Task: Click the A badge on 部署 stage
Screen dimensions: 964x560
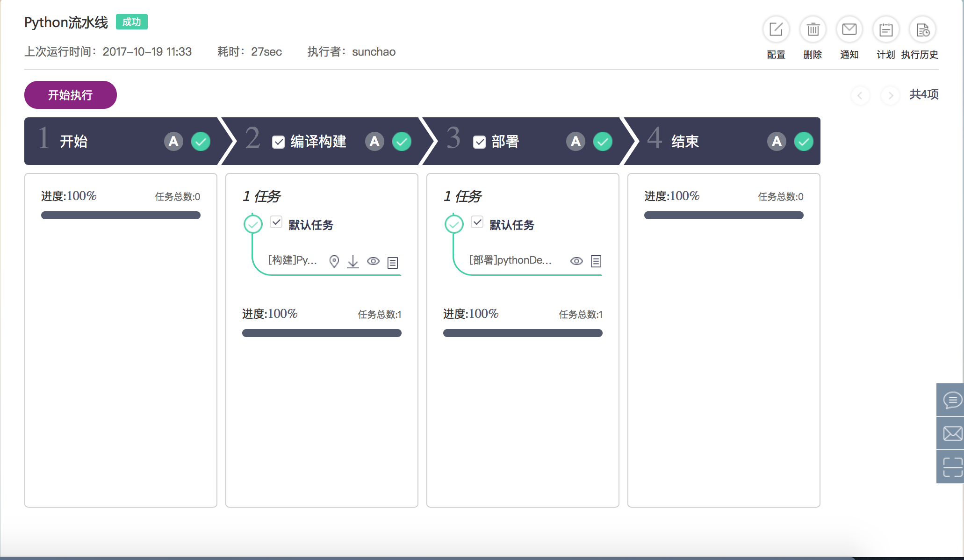Action: pos(576,141)
